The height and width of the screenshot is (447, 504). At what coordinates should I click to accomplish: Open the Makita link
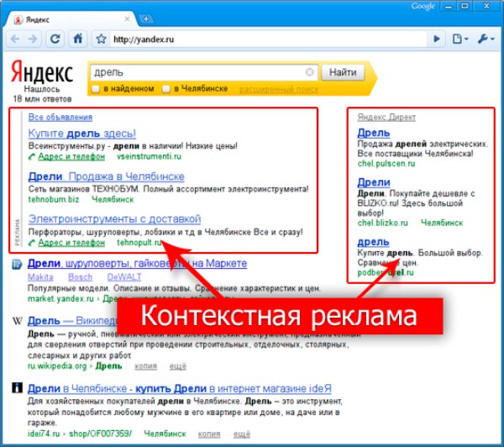coord(40,277)
